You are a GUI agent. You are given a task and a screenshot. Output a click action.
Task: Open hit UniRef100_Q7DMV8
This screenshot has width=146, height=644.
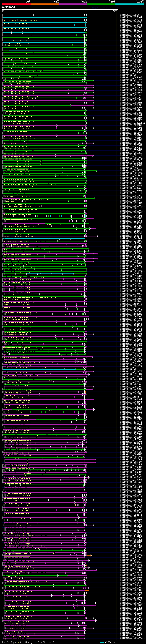[x=131, y=25]
